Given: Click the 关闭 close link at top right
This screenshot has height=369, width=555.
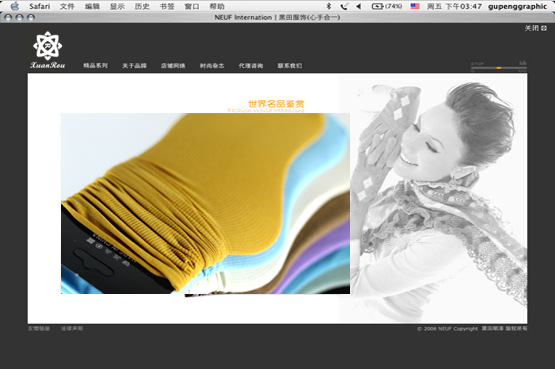Looking at the screenshot, I should click(536, 28).
